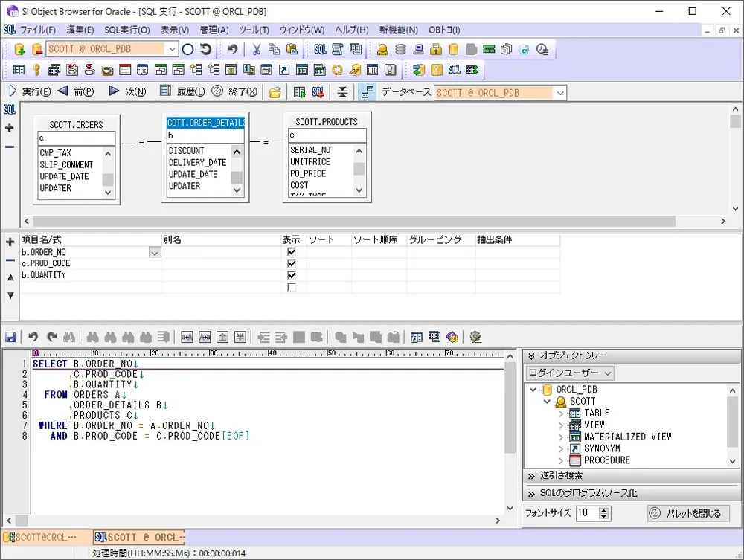Click the 実行(E) execute button
This screenshot has height=560, width=744.
(x=30, y=91)
